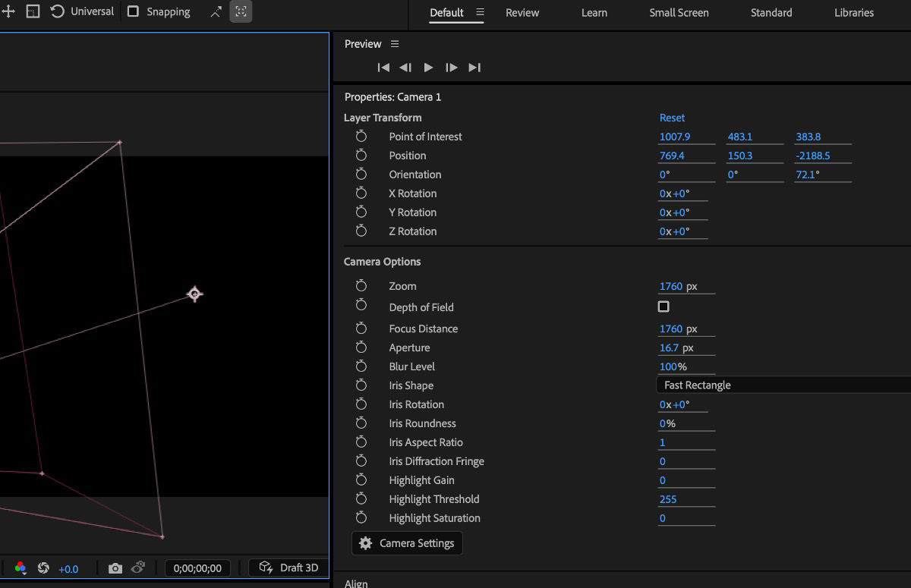
Task: Click the orbit rotation tool icon
Action: (57, 11)
